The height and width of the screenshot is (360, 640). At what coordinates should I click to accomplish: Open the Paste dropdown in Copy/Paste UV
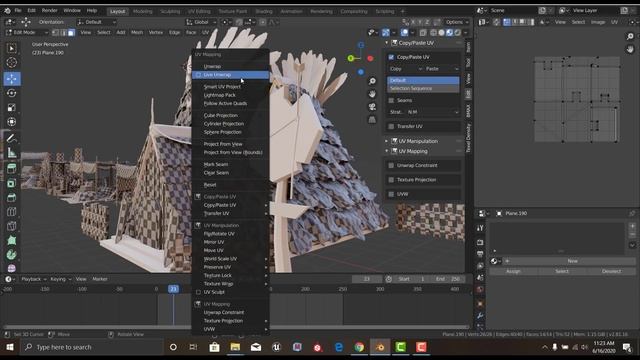[442, 69]
